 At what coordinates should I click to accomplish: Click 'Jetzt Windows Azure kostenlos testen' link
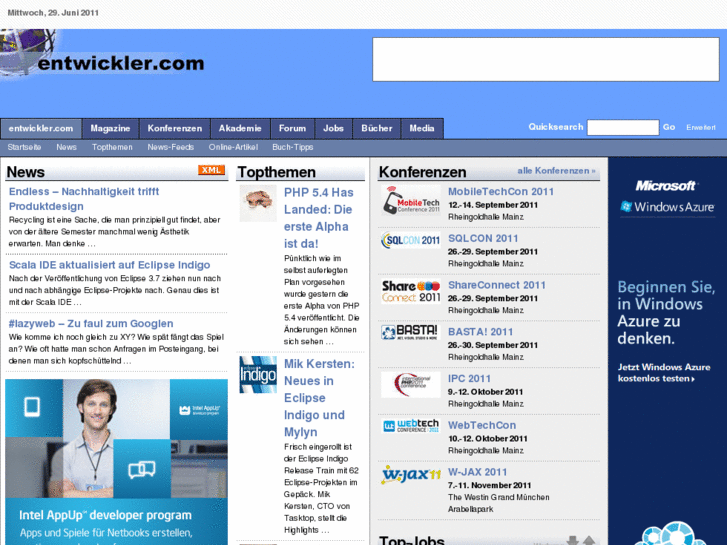tap(663, 373)
